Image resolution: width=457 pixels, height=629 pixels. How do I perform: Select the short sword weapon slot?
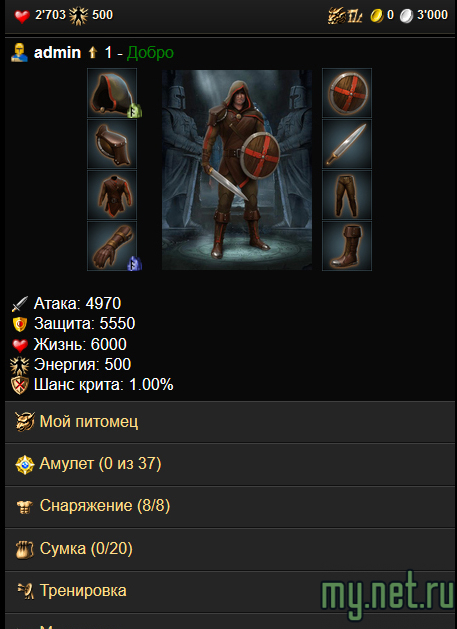click(x=347, y=144)
